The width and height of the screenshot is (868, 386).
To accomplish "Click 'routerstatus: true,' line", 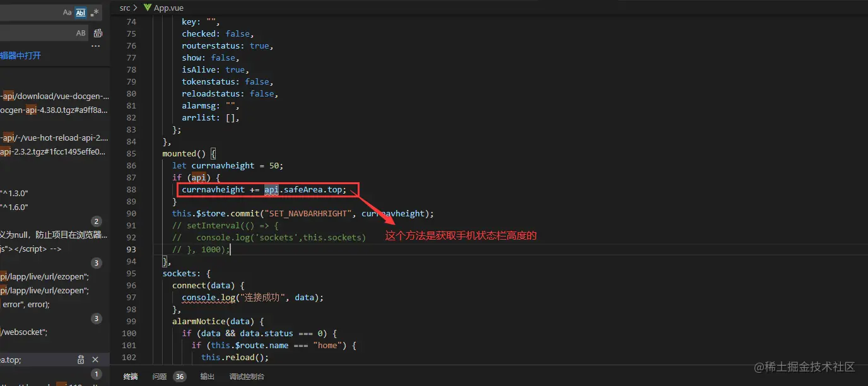I will coord(228,45).
